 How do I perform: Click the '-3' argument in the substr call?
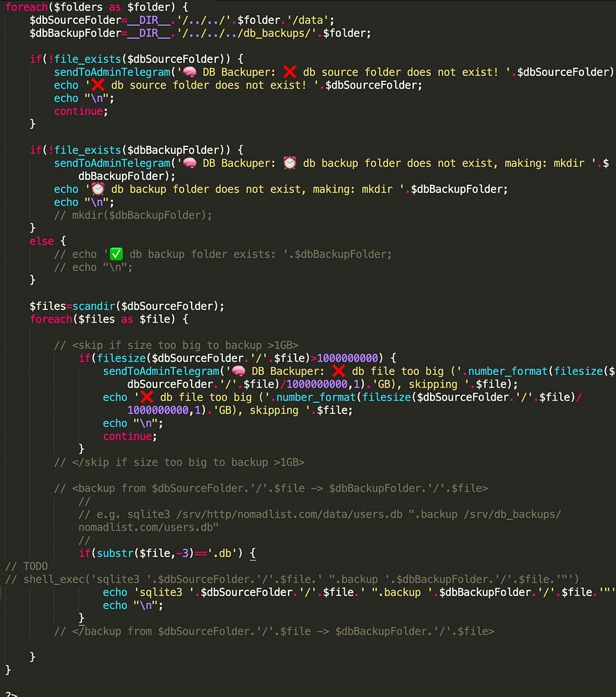pos(183,553)
